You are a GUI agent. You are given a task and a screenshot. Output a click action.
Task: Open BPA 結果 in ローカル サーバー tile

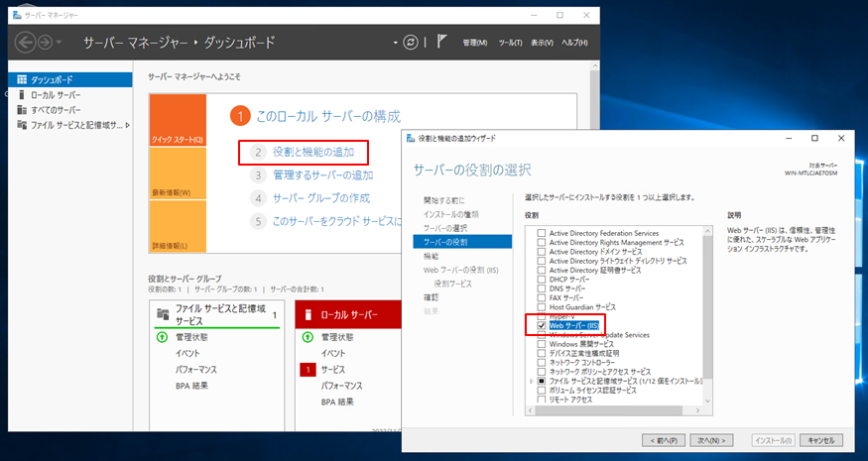[337, 402]
